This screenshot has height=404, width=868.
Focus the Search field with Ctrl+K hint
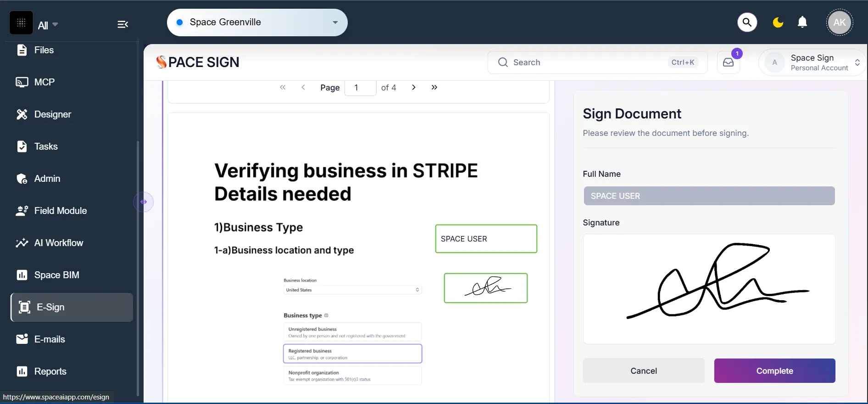[x=597, y=62]
